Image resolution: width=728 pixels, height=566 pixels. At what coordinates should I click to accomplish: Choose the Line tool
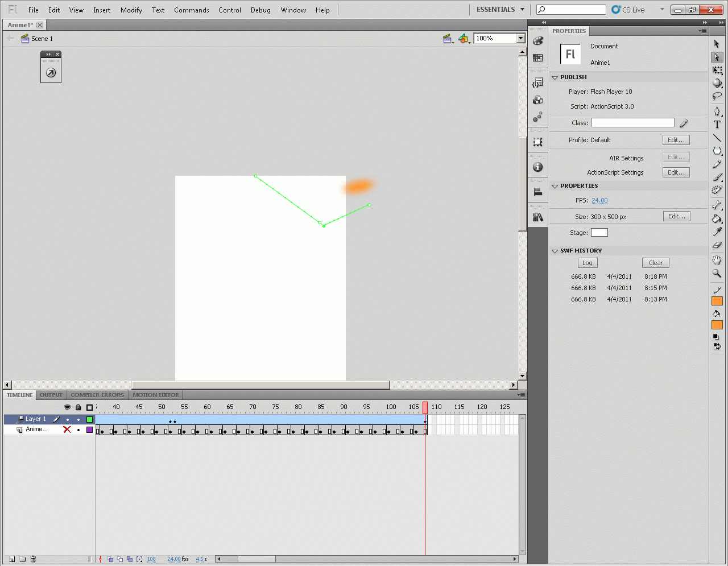[x=717, y=138]
